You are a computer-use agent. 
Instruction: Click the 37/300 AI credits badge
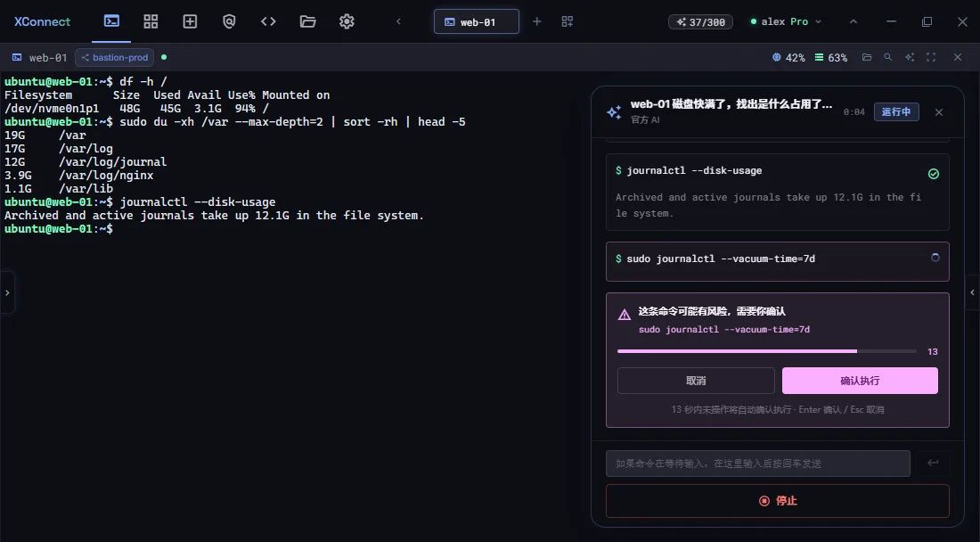tap(700, 22)
